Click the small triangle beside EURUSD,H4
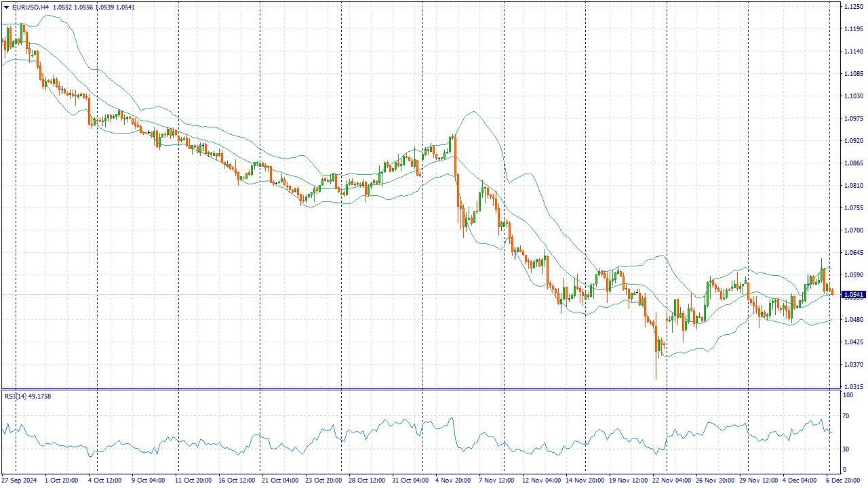The image size is (868, 488). click(6, 7)
